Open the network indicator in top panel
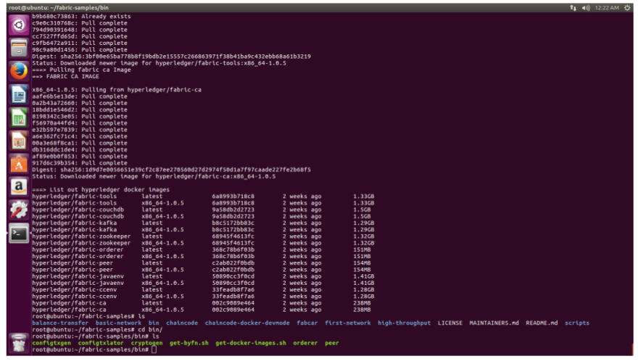Viewport: 641px width, 364px height. click(x=573, y=8)
